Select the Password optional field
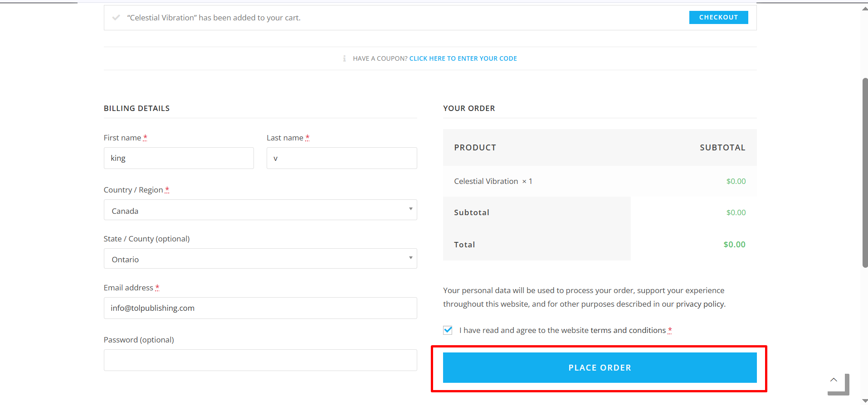The width and height of the screenshot is (868, 405). tap(260, 360)
